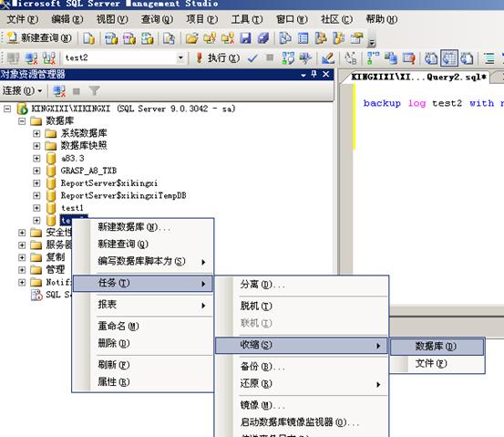The width and height of the screenshot is (504, 437).
Task: Click the Results to Text icon
Action: point(431,58)
